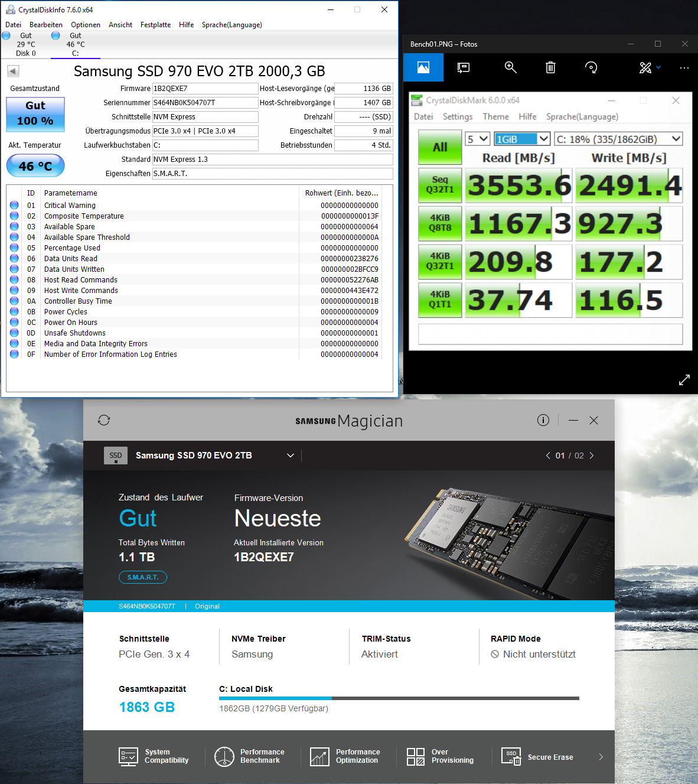Click 4KiB Q1T1 write result 116.5
The image size is (698, 784).
coord(629,300)
